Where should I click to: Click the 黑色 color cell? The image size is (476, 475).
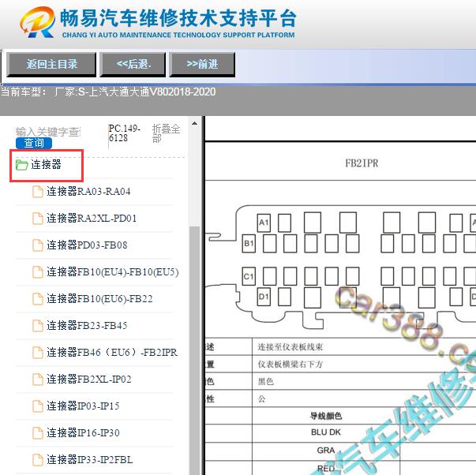pos(266,382)
